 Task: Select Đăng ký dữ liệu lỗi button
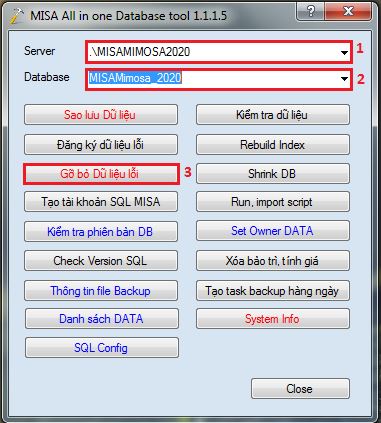(x=101, y=145)
